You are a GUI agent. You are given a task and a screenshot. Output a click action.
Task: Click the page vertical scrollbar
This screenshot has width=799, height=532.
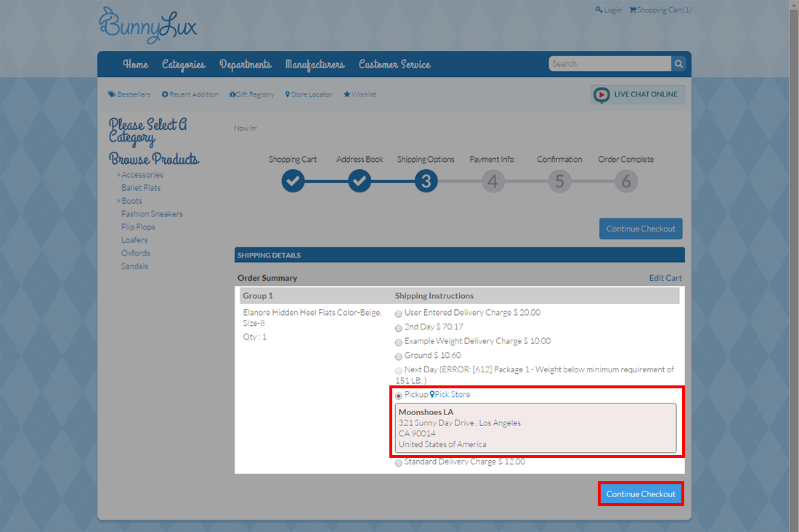pos(794,266)
